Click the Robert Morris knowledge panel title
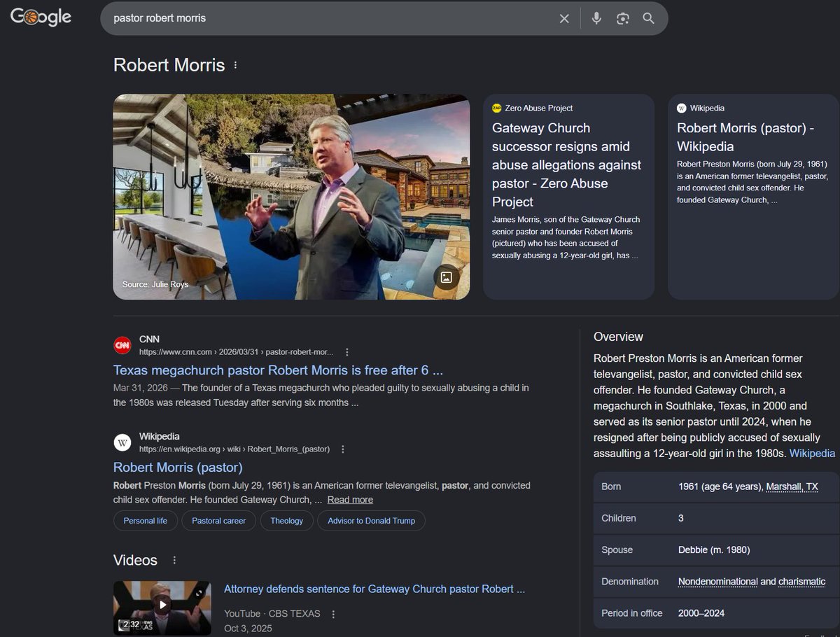Viewport: 840px width, 637px height. click(169, 65)
